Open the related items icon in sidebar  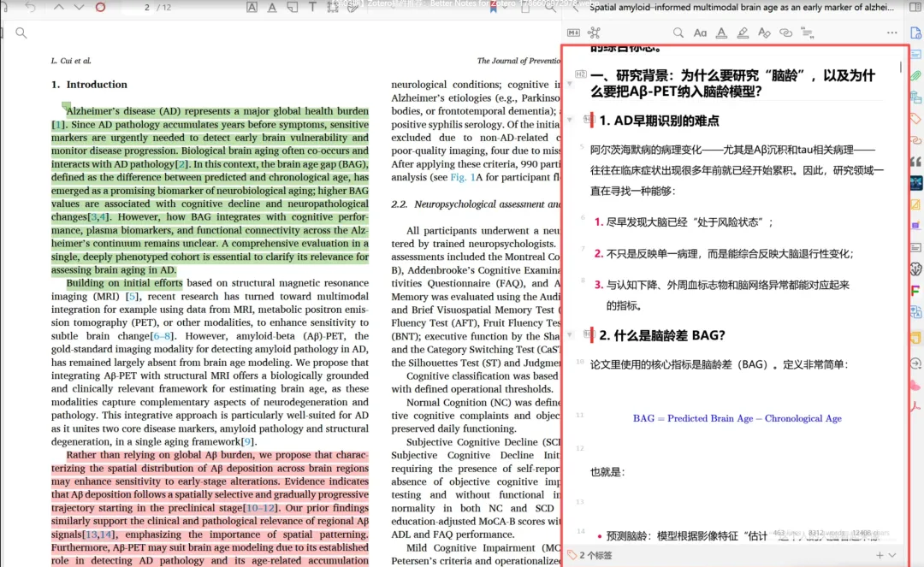[x=915, y=141]
